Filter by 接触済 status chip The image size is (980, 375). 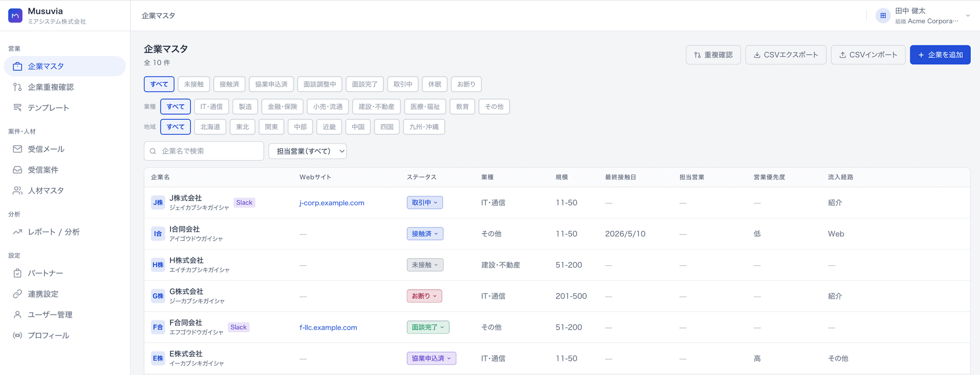(229, 84)
